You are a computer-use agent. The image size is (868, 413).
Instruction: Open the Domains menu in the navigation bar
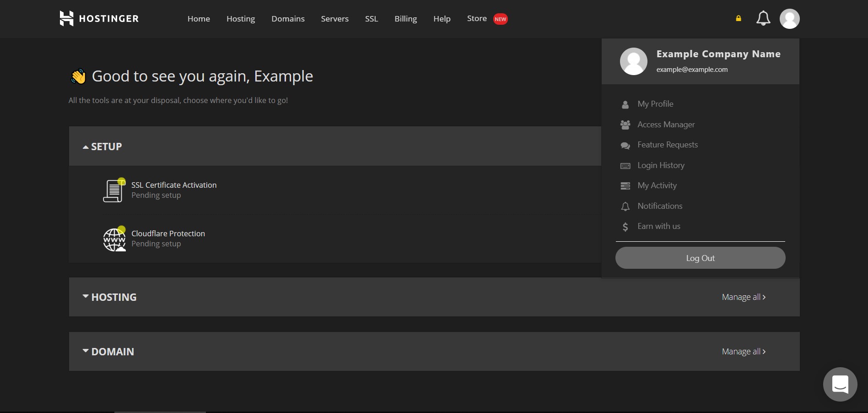click(x=288, y=19)
